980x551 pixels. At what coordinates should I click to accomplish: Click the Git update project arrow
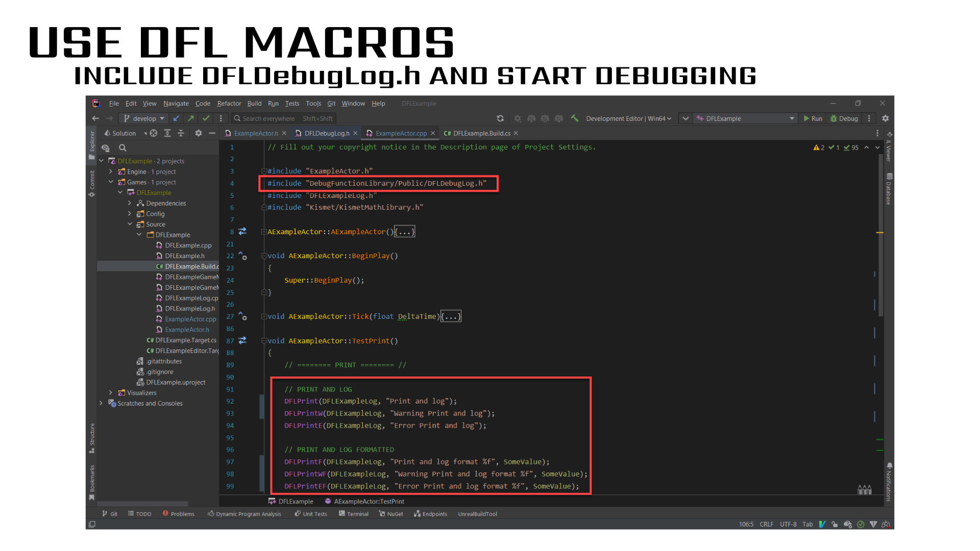click(176, 118)
